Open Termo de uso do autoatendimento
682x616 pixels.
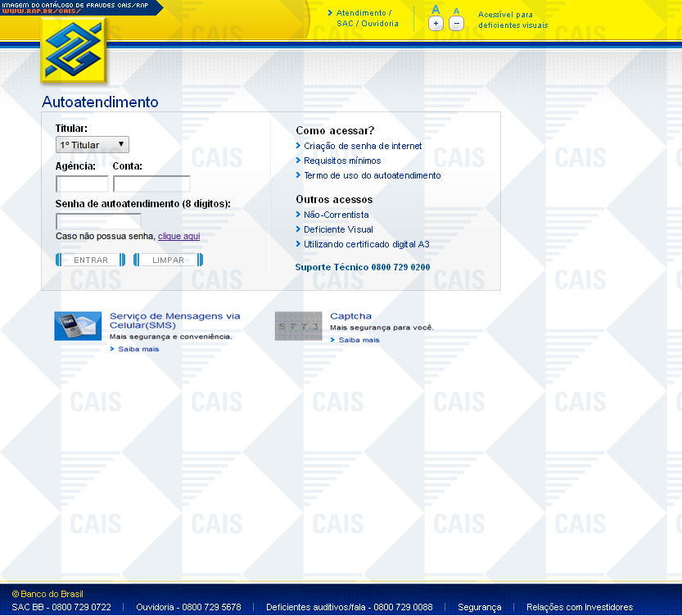point(372,175)
